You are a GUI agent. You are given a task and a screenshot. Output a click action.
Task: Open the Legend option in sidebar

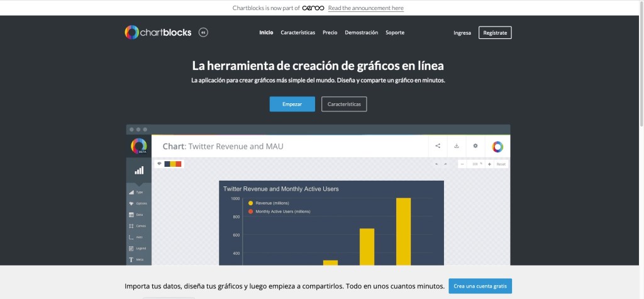[x=138, y=248]
